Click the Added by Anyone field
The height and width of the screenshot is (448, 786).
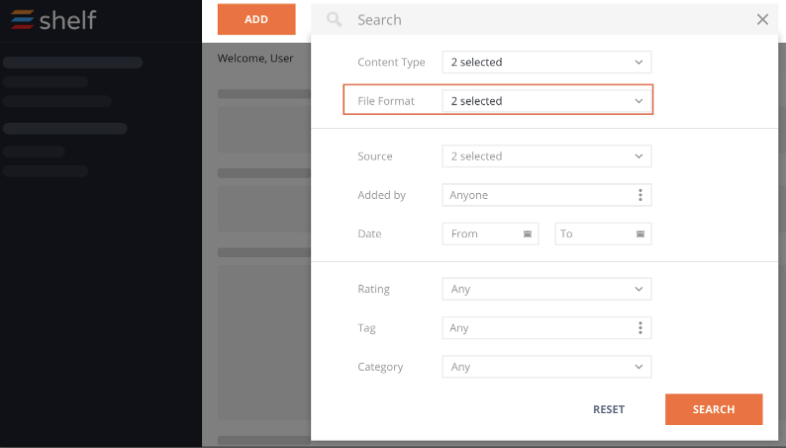(x=546, y=195)
